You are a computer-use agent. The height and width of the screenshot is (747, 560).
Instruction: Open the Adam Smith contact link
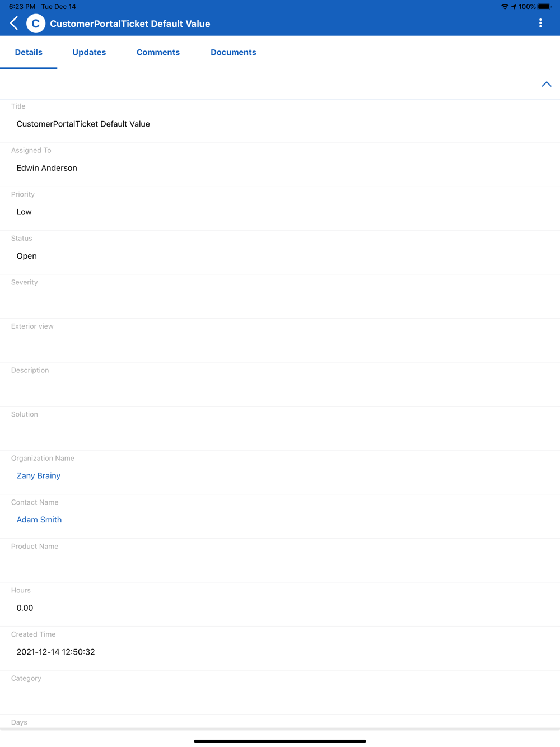tap(39, 520)
